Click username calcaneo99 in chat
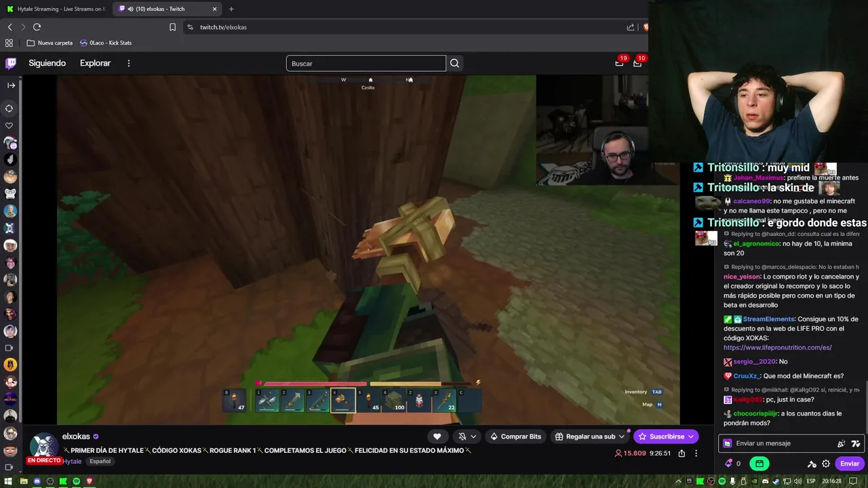The height and width of the screenshot is (488, 868). click(751, 201)
